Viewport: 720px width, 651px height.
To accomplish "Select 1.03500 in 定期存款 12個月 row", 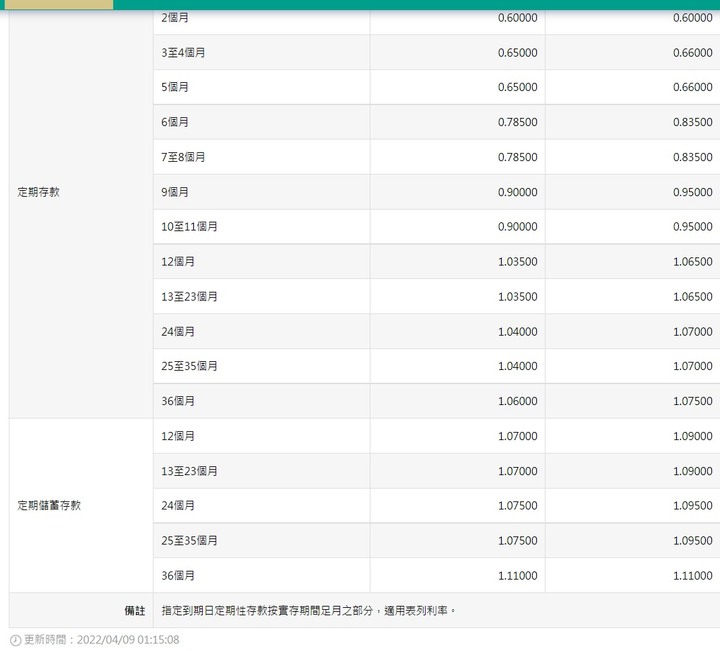I will pyautogui.click(x=518, y=262).
